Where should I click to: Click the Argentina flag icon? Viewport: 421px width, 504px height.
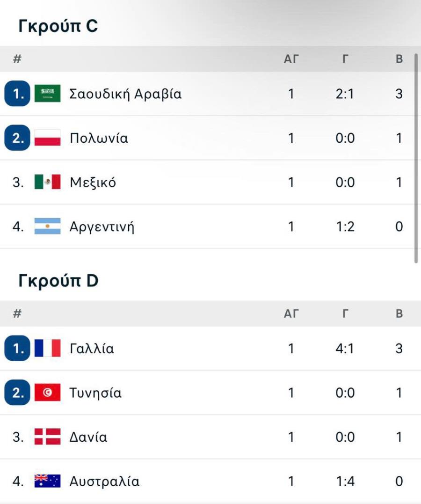47,226
